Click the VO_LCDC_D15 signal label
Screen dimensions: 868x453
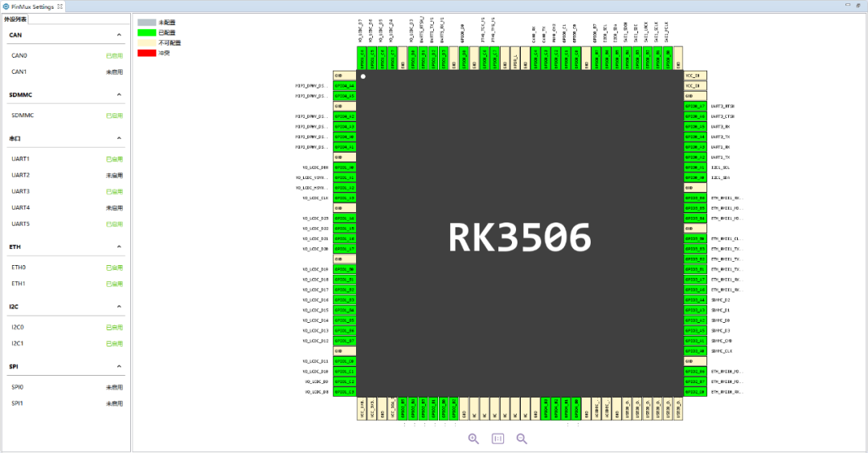pos(316,310)
